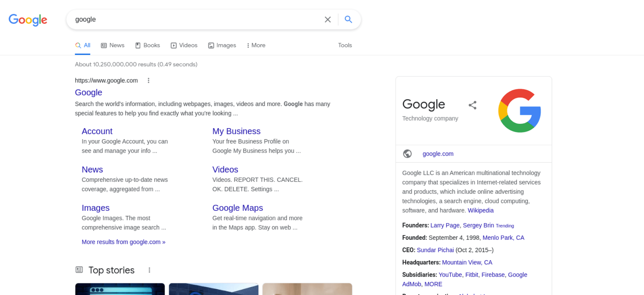Viewport: 644px width, 295px height.
Task: Open the three-dot menu beside Top stories
Action: coord(149,270)
